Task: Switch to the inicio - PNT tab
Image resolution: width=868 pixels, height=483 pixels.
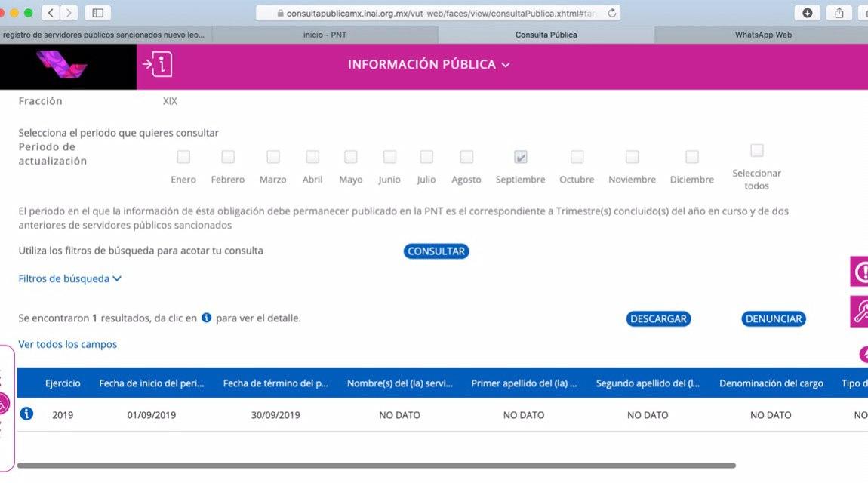Action: tap(325, 35)
